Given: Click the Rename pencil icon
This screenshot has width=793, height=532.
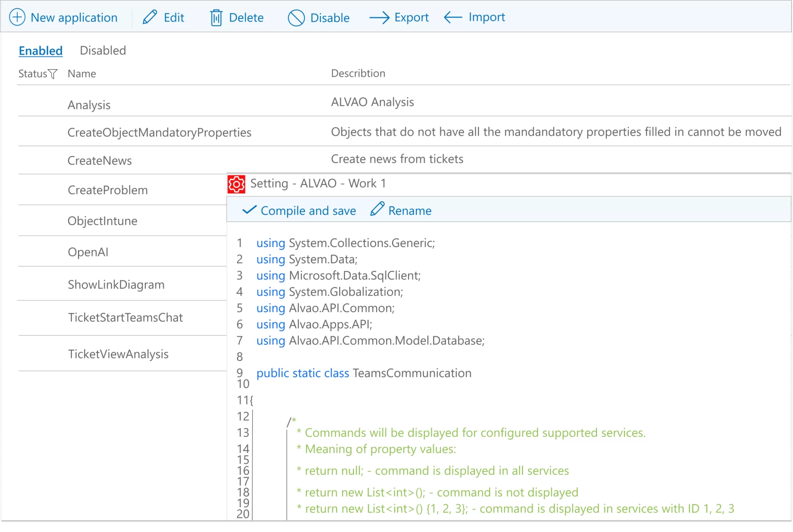Looking at the screenshot, I should (x=377, y=210).
